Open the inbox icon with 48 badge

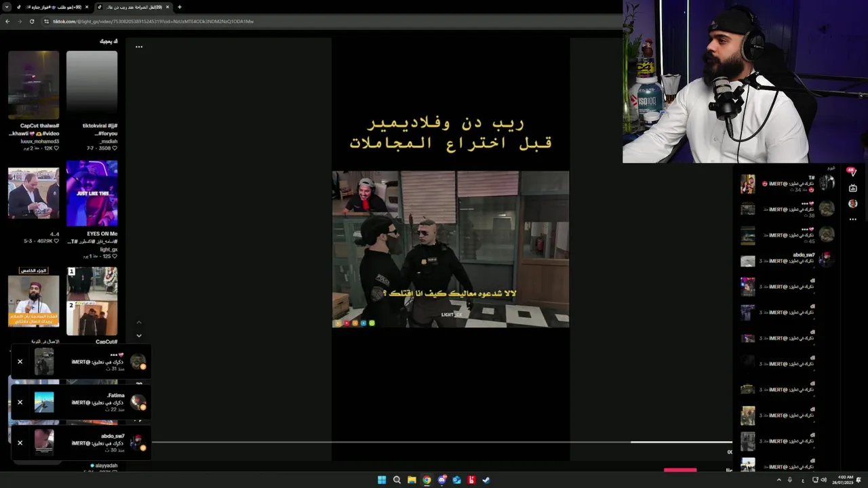[x=852, y=172]
